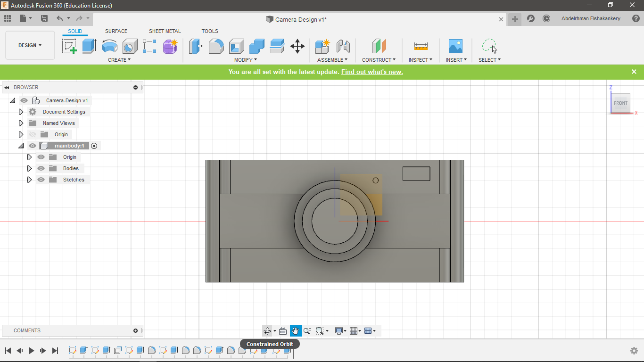Select the New Component tool
644x362 pixels.
(x=322, y=46)
